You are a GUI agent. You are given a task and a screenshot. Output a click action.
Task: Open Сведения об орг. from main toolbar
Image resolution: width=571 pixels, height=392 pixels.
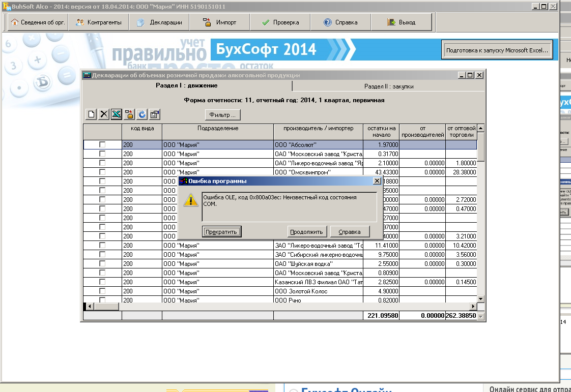point(39,22)
